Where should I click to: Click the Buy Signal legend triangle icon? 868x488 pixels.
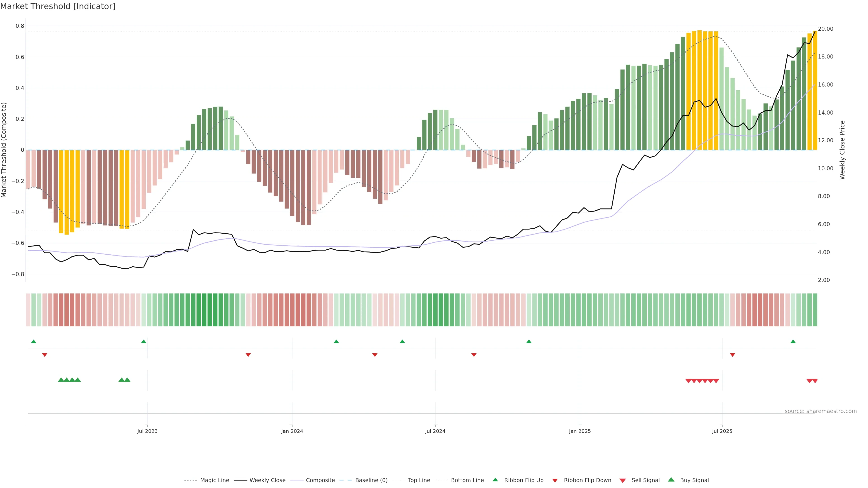pyautogui.click(x=671, y=480)
